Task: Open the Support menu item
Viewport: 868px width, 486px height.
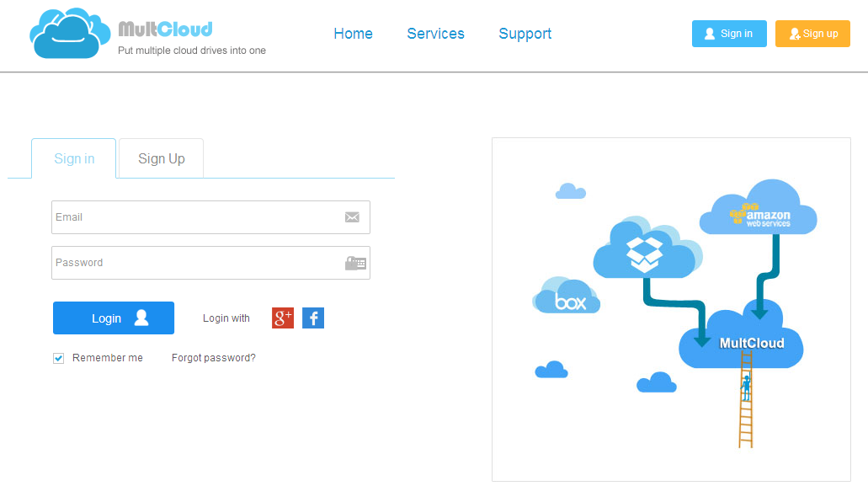Action: click(525, 34)
